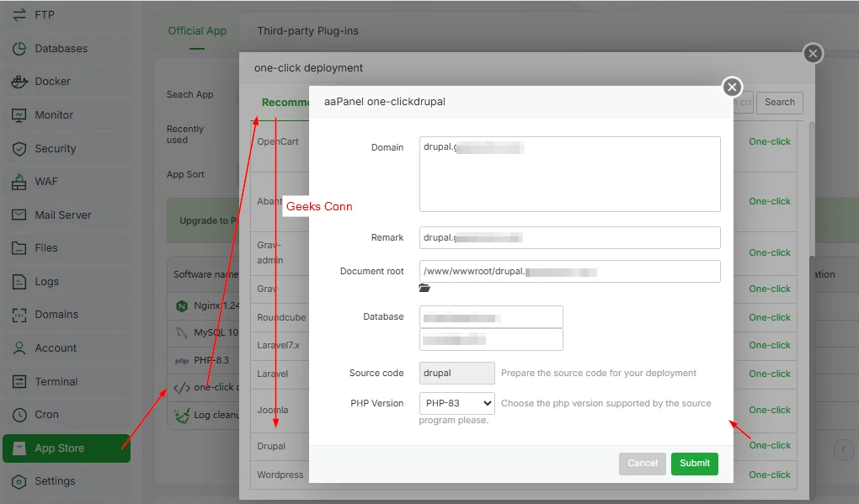This screenshot has width=859, height=504.
Task: Open the Docker sidebar icon
Action: (19, 82)
